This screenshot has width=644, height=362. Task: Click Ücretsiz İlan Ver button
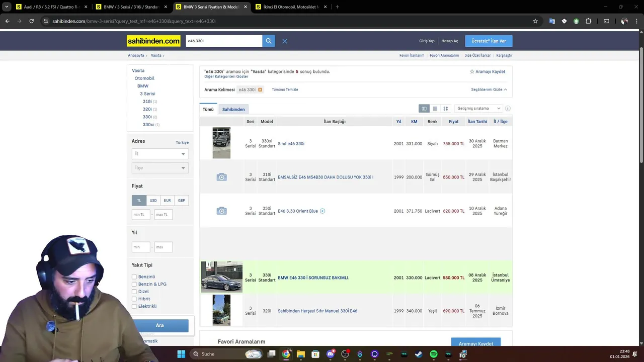click(x=489, y=41)
